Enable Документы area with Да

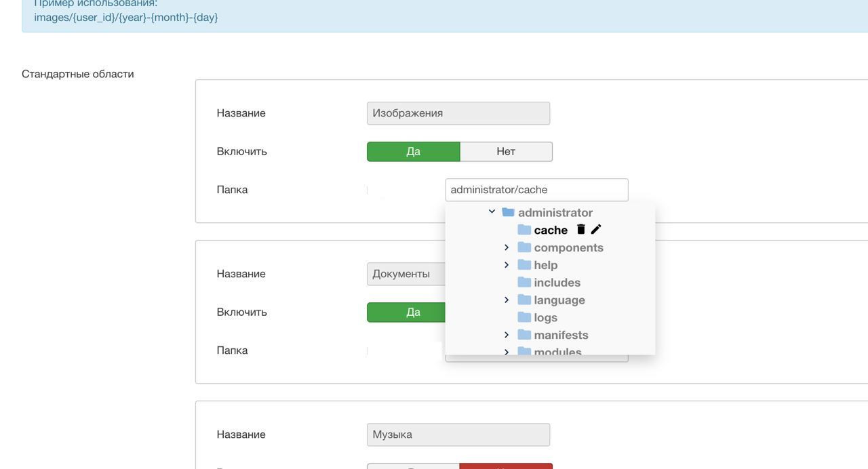click(406, 312)
